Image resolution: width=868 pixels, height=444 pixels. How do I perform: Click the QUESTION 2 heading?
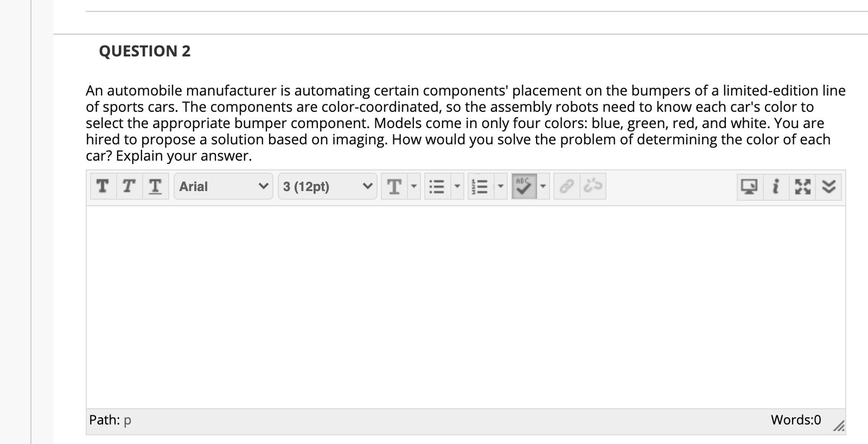point(145,51)
